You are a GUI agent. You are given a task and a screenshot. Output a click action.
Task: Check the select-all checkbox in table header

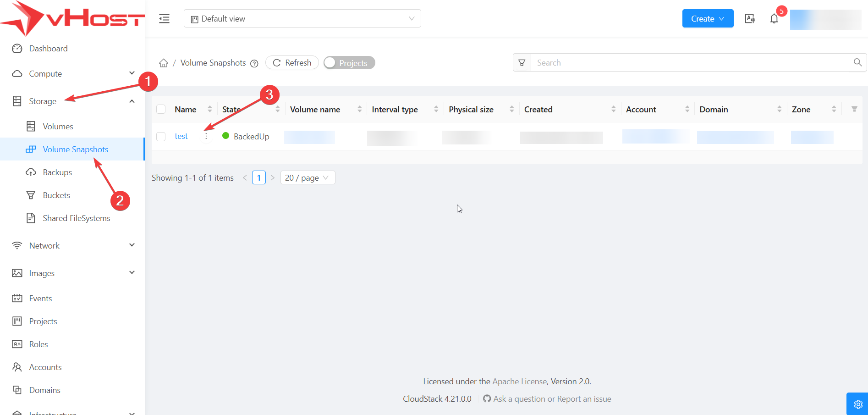pos(161,110)
